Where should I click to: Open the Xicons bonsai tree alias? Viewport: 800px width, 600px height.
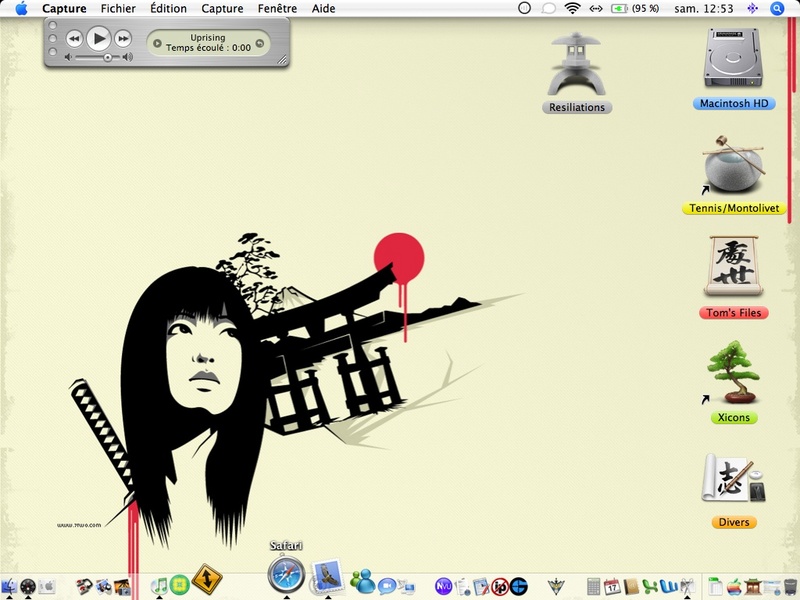[733, 372]
